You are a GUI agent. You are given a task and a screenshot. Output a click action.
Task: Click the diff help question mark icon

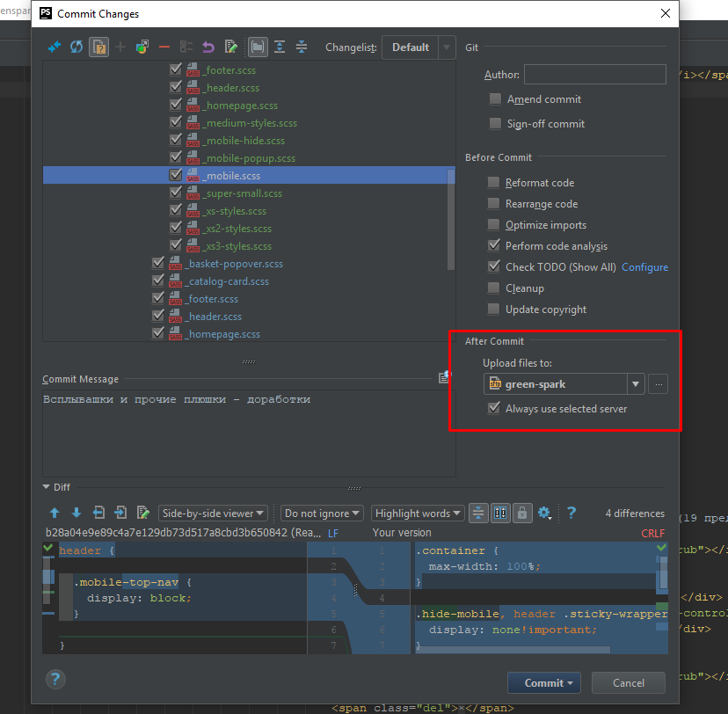tap(571, 513)
